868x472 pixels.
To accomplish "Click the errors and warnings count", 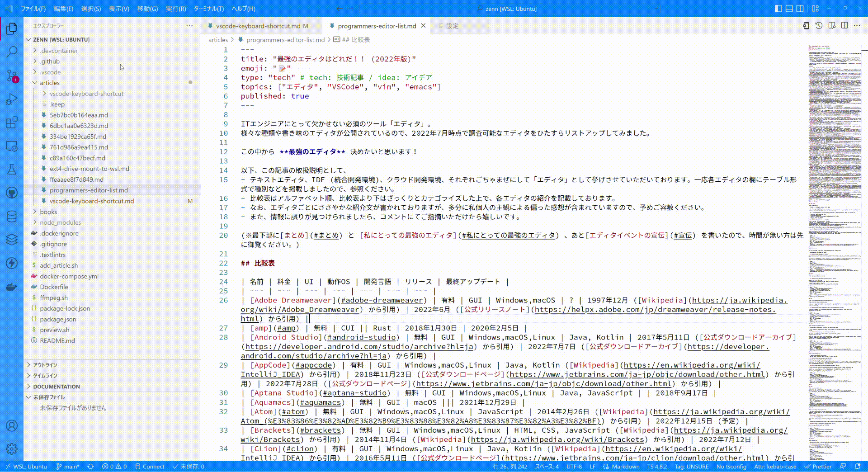I will point(114,467).
